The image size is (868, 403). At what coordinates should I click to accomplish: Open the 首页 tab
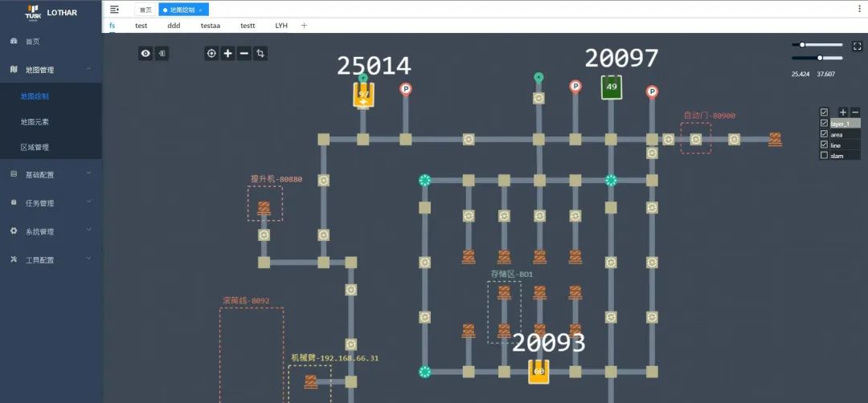click(145, 10)
